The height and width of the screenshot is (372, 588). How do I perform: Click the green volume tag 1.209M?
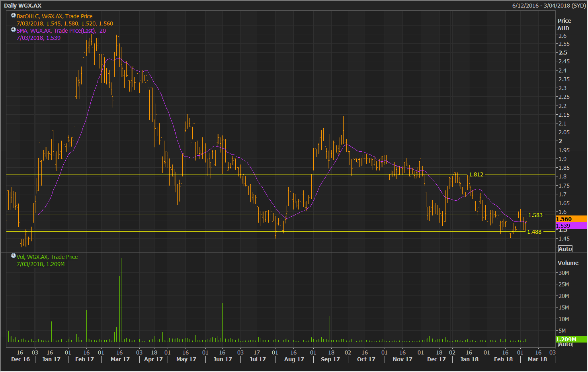click(x=571, y=339)
